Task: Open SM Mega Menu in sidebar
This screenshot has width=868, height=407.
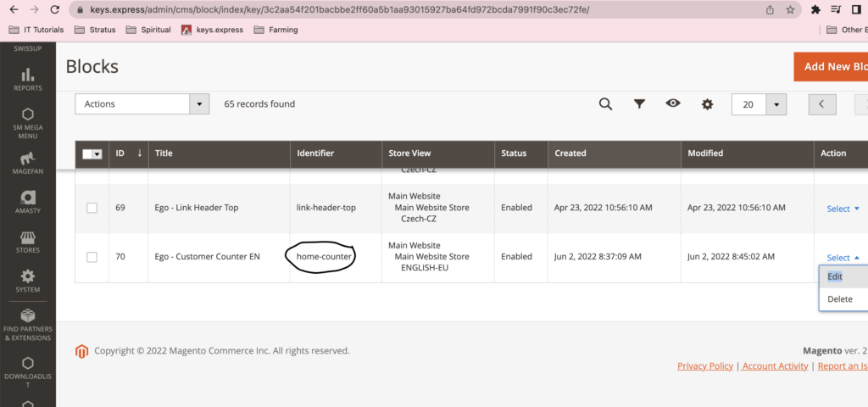Action: pyautogui.click(x=27, y=123)
